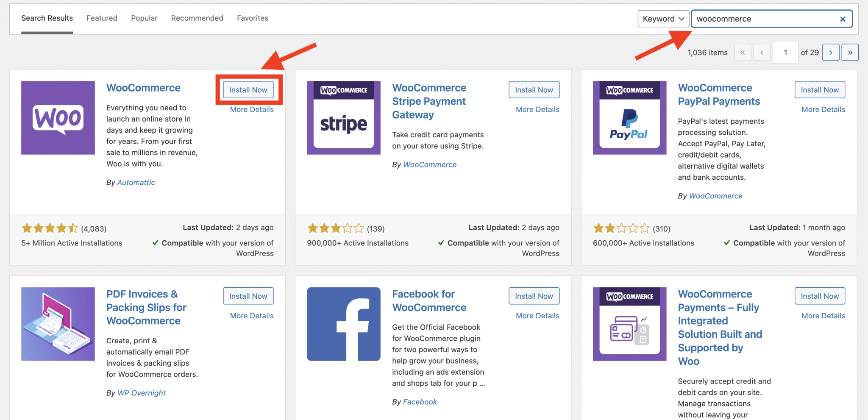The height and width of the screenshot is (420, 868).
Task: Visit WooCommerce author link under PayPal plugin
Action: 715,196
